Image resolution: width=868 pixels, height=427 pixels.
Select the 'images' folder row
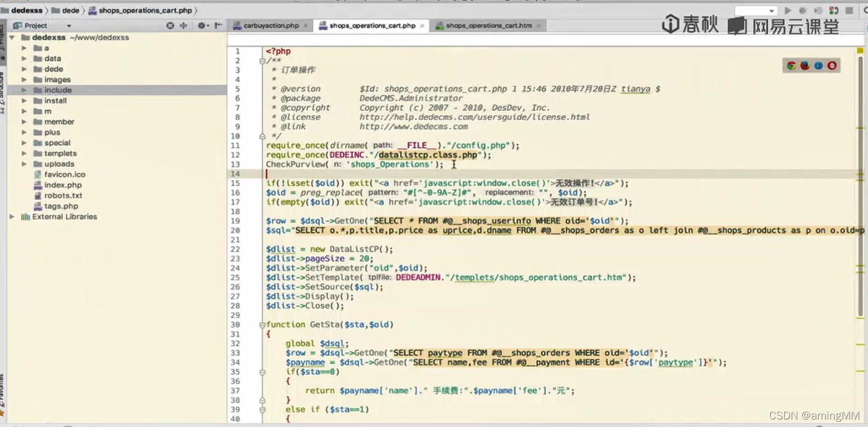click(116, 80)
